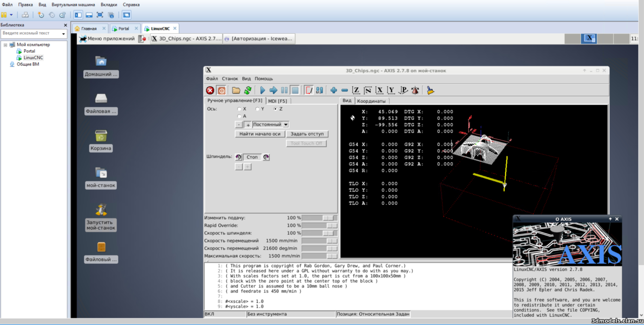
Task: Select the X axis radio button
Action: coord(239,109)
